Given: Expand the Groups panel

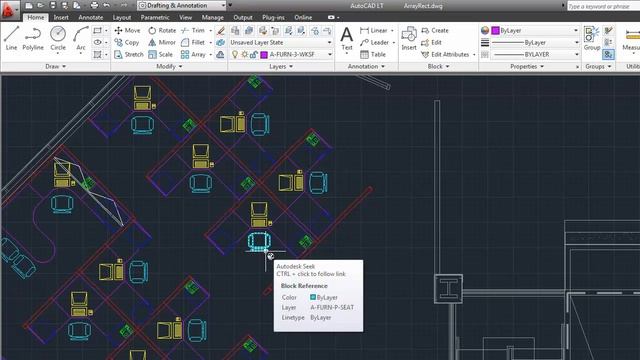Looking at the screenshot, I should pyautogui.click(x=598, y=66).
